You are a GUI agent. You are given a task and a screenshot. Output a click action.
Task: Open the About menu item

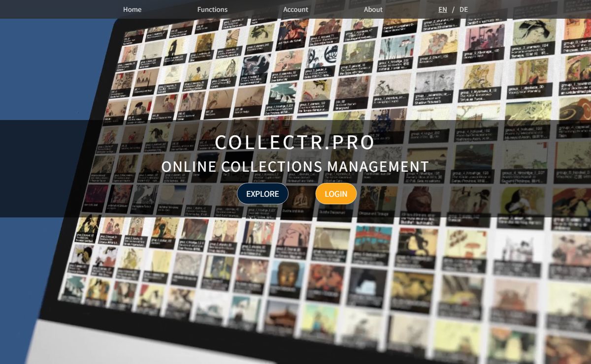click(x=373, y=9)
